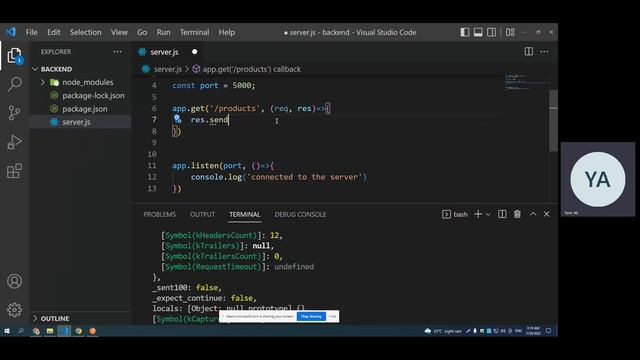Image resolution: width=640 pixels, height=360 pixels.
Task: Switch to the OUTPUT panel tab
Action: point(202,214)
